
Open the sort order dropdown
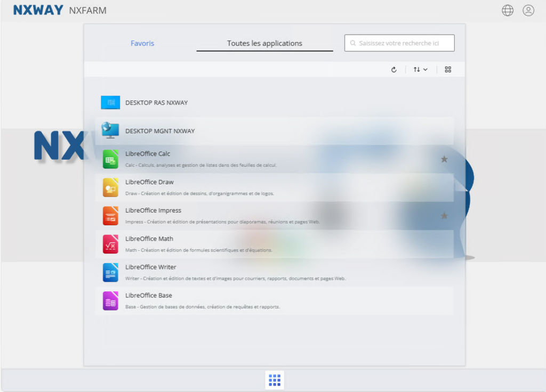421,70
